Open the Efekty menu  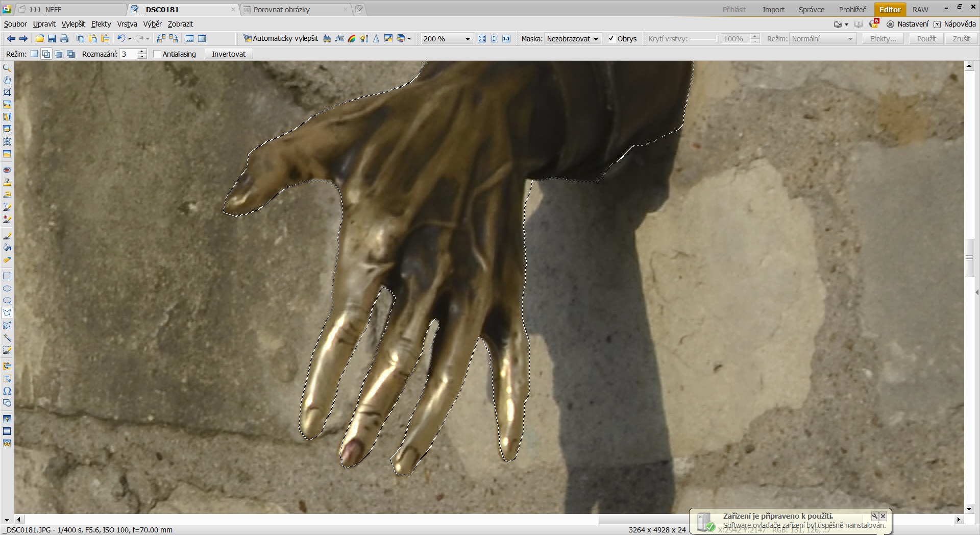click(101, 24)
